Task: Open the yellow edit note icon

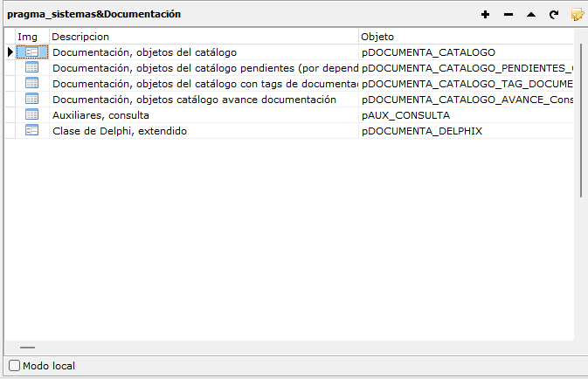Action: [x=578, y=14]
